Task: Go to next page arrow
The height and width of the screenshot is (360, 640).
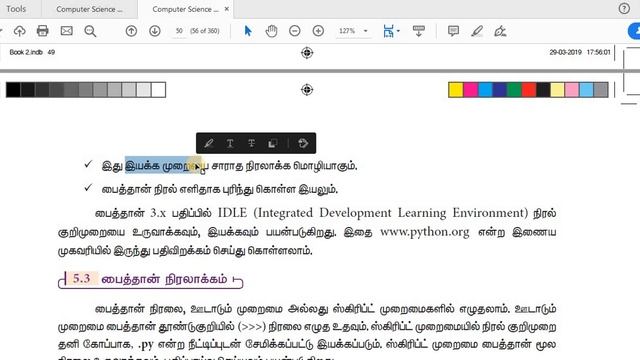Action: 155,31
